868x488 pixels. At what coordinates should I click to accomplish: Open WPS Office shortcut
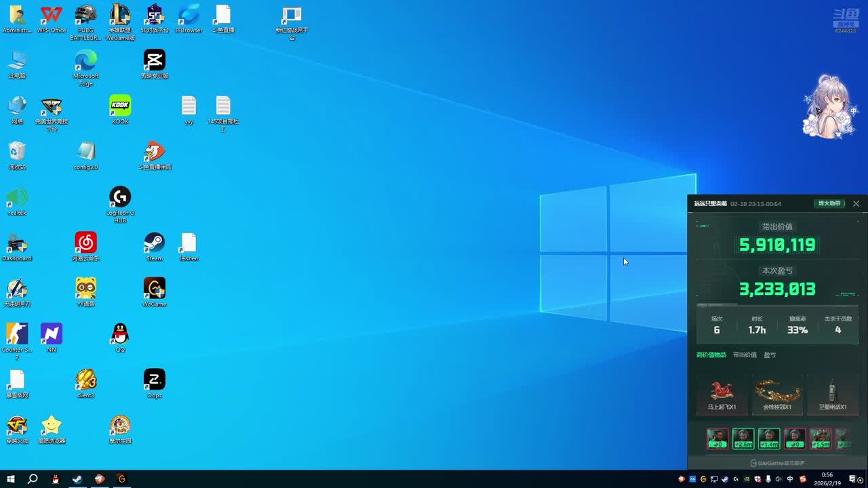[52, 16]
